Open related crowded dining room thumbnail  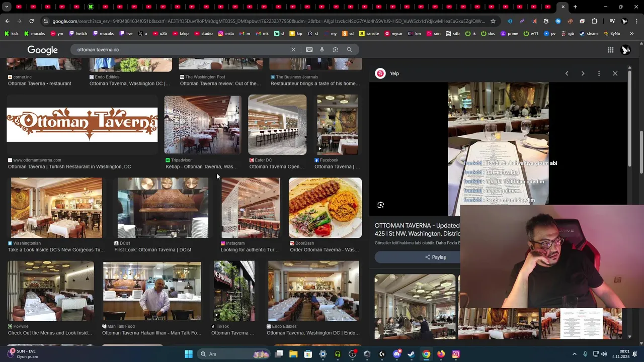(x=415, y=306)
